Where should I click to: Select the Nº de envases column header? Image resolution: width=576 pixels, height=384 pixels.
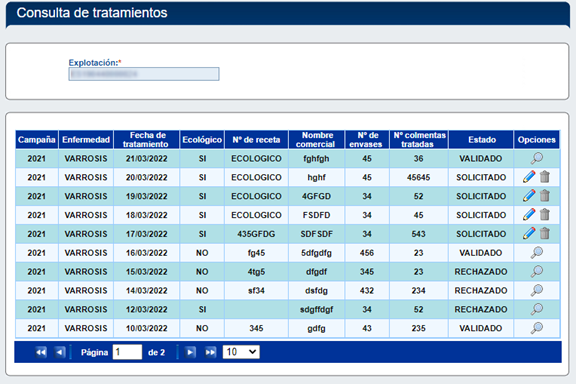pyautogui.click(x=367, y=140)
